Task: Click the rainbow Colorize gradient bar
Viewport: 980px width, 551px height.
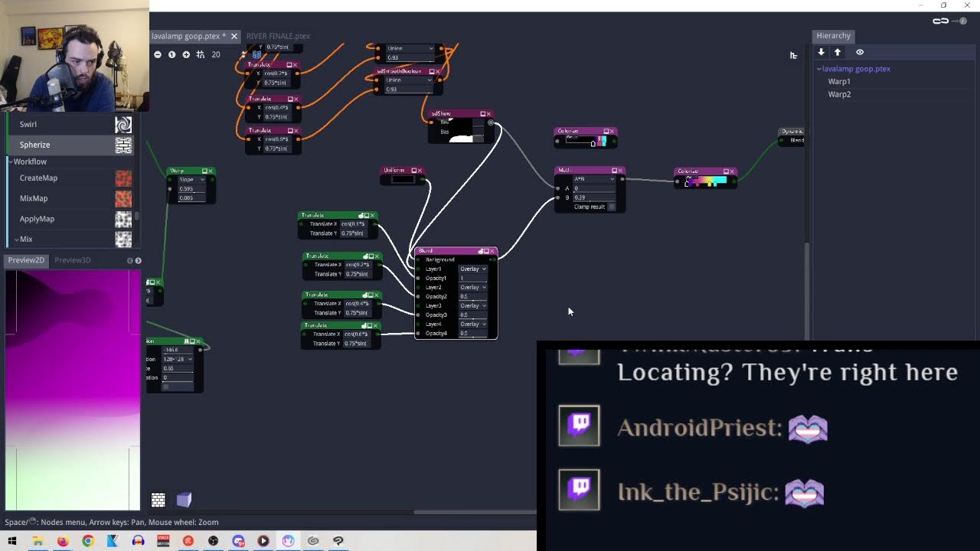Action: [x=705, y=181]
